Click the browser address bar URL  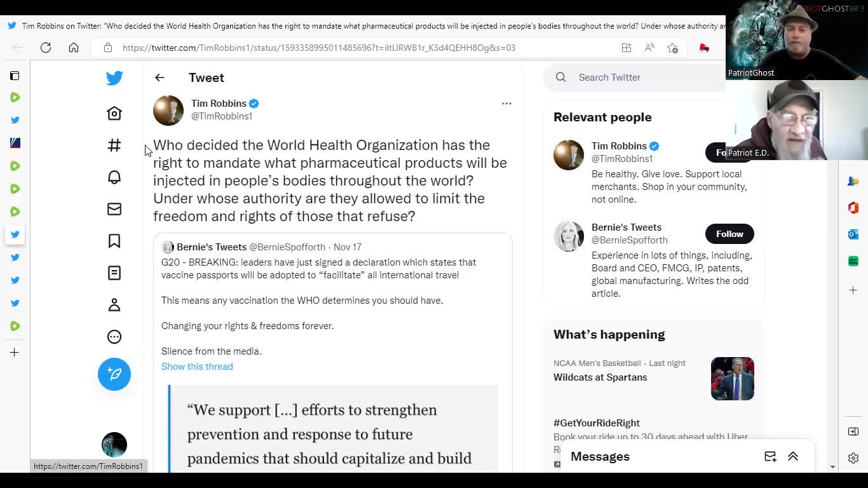click(x=319, y=48)
